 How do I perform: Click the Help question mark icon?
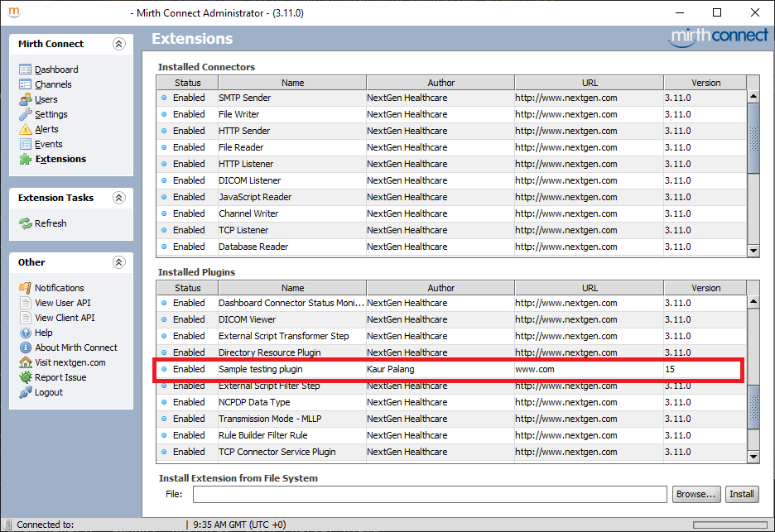click(x=25, y=333)
